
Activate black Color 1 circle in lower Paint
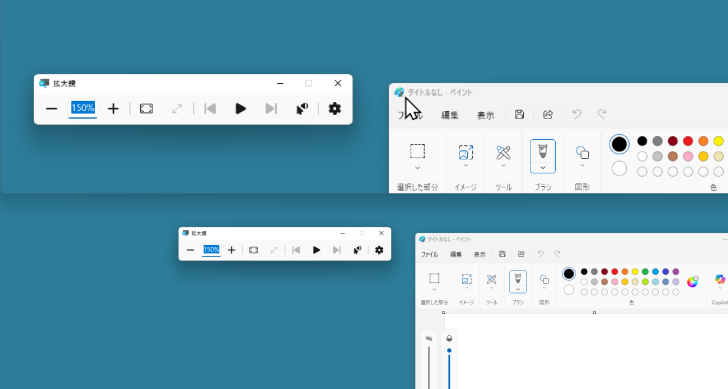click(x=569, y=274)
